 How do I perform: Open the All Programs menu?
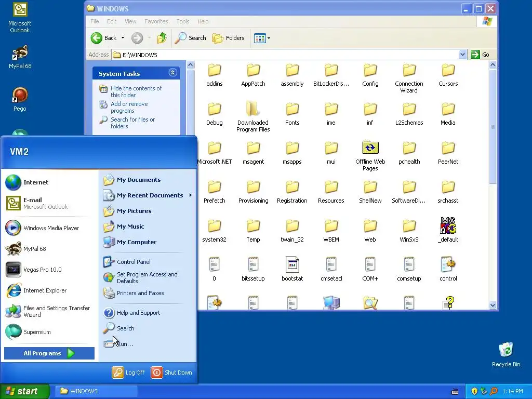pyautogui.click(x=49, y=353)
